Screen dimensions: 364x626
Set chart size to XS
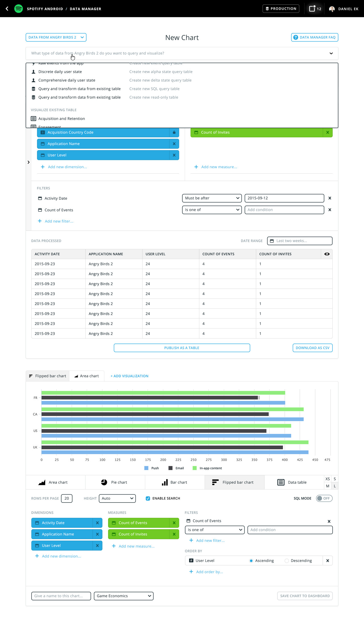click(328, 479)
